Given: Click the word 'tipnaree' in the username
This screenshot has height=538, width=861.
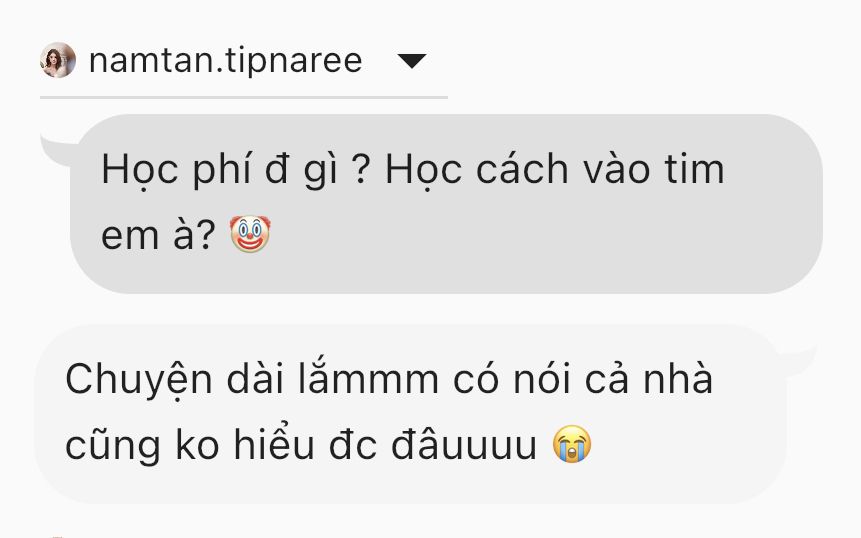Looking at the screenshot, I should click(x=293, y=61).
